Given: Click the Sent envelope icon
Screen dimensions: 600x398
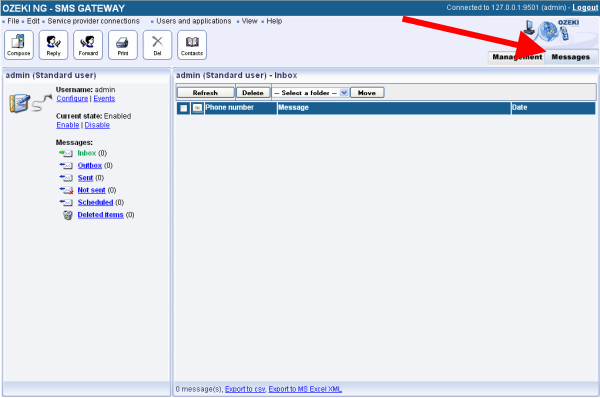Looking at the screenshot, I should [x=66, y=178].
